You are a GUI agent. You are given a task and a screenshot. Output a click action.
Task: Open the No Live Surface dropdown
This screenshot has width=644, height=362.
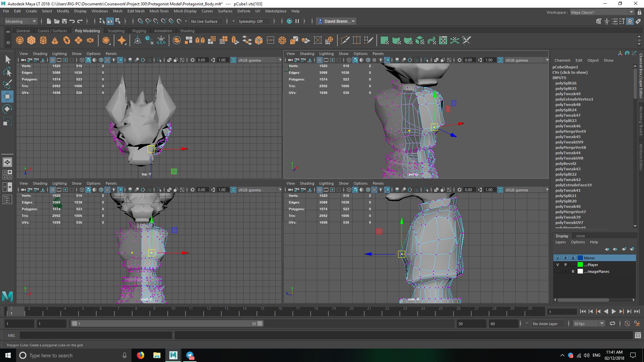pos(206,21)
